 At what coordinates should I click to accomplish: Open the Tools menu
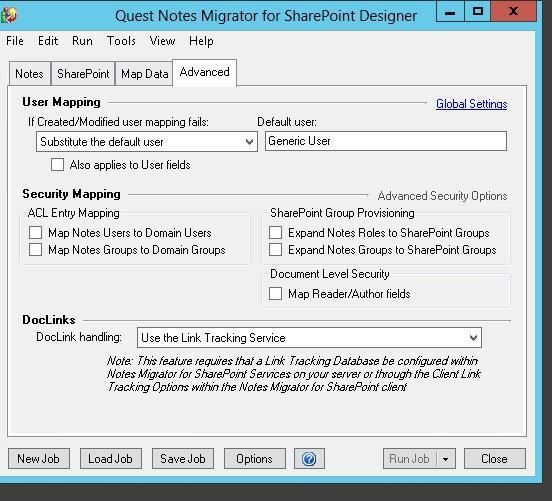(121, 41)
